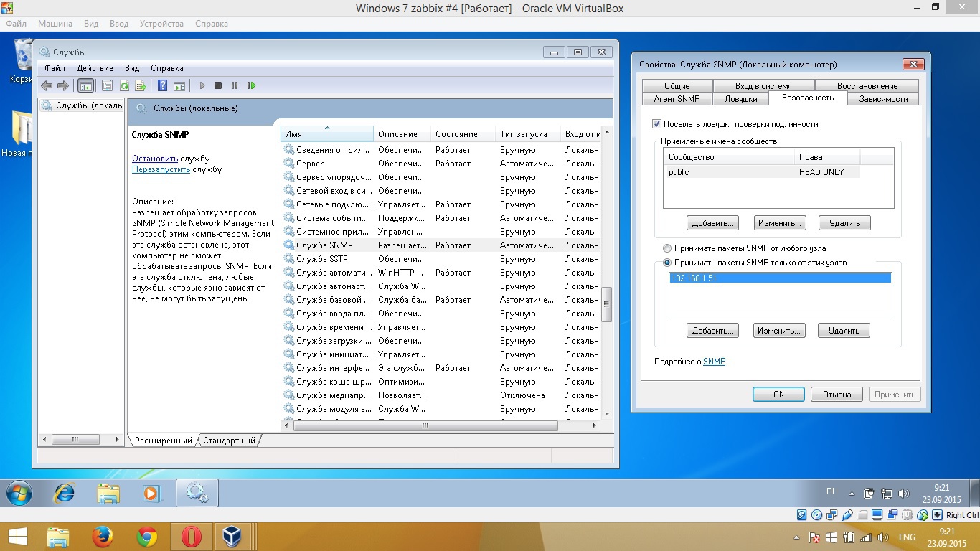Launch Internet Explorer from guest taskbar

pos(65,494)
